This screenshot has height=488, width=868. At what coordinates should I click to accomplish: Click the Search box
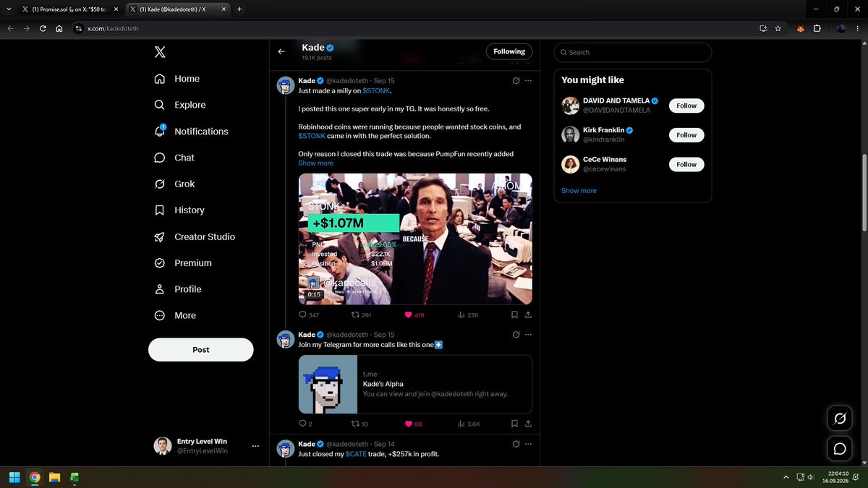pos(633,52)
